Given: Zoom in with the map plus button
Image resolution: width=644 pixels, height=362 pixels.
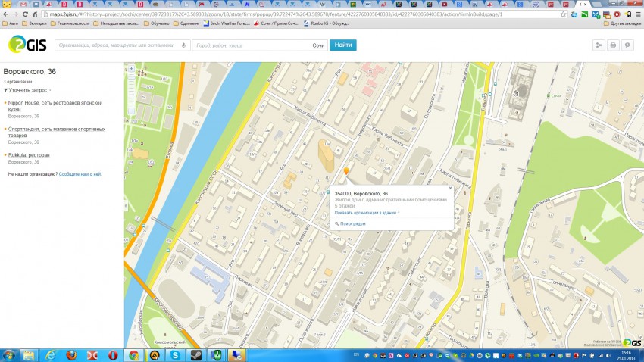Looking at the screenshot, I should pos(131,69).
